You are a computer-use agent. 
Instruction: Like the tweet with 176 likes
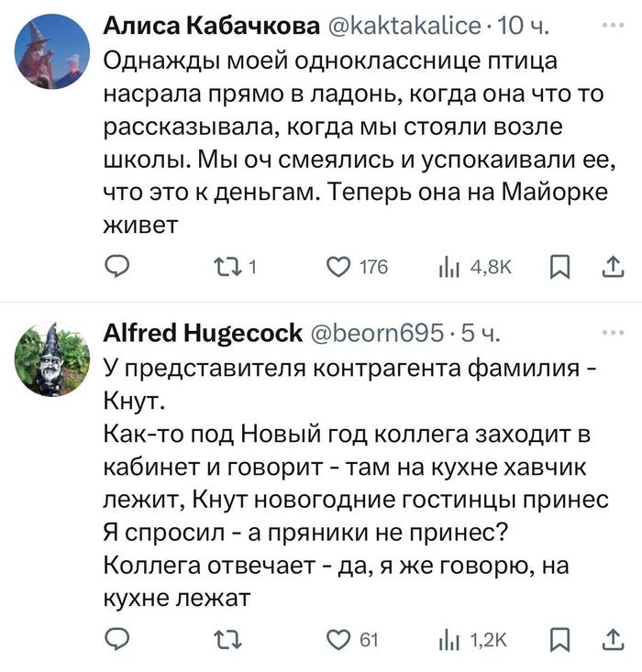[x=339, y=267]
